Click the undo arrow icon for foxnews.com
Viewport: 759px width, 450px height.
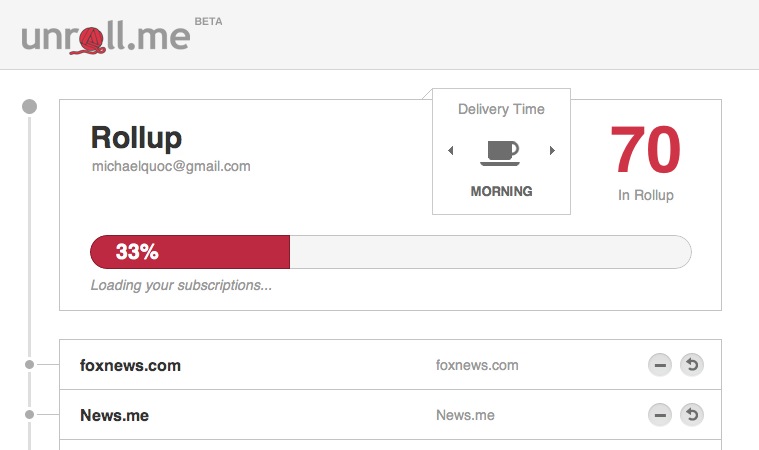tap(692, 365)
